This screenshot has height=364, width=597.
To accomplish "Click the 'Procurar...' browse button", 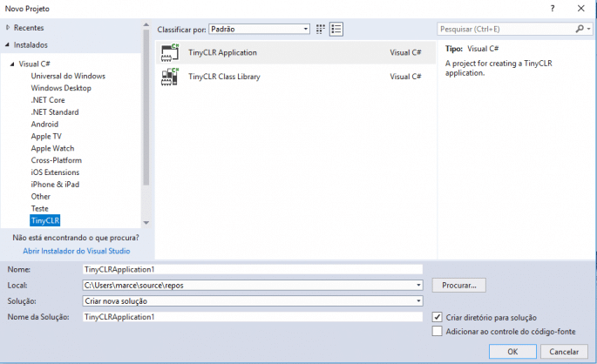I will (x=458, y=285).
